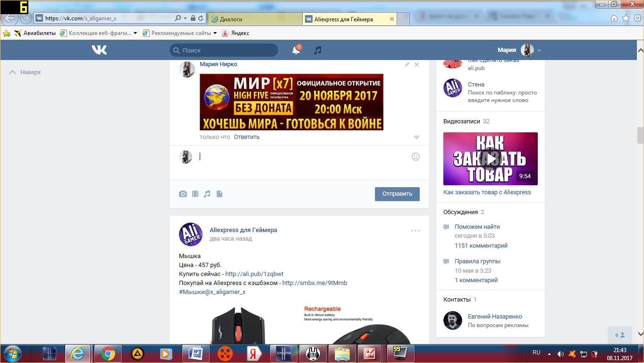Click into the VK search field
This screenshot has height=363, width=644.
[224, 50]
